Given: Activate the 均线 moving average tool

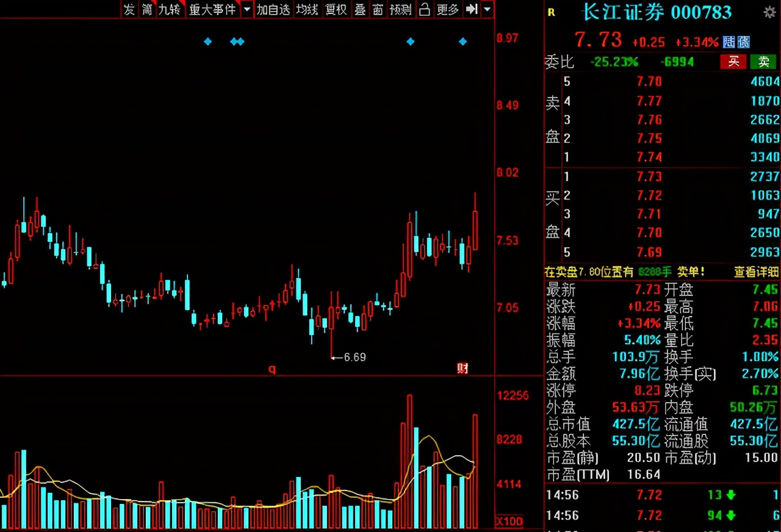Looking at the screenshot, I should tap(307, 10).
